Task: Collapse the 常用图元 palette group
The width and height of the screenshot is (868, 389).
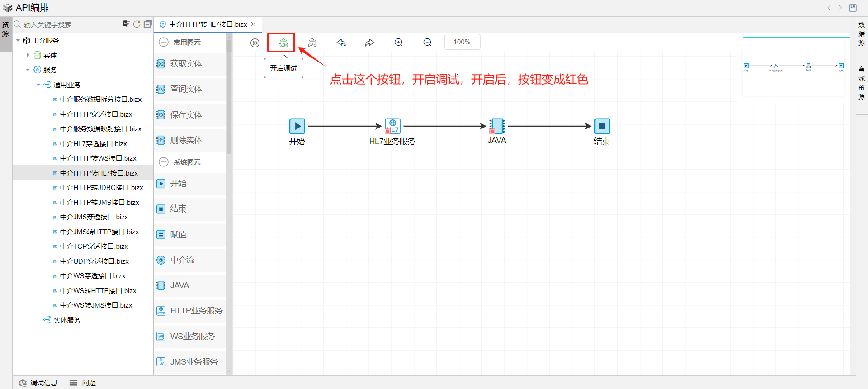Action: point(164,43)
